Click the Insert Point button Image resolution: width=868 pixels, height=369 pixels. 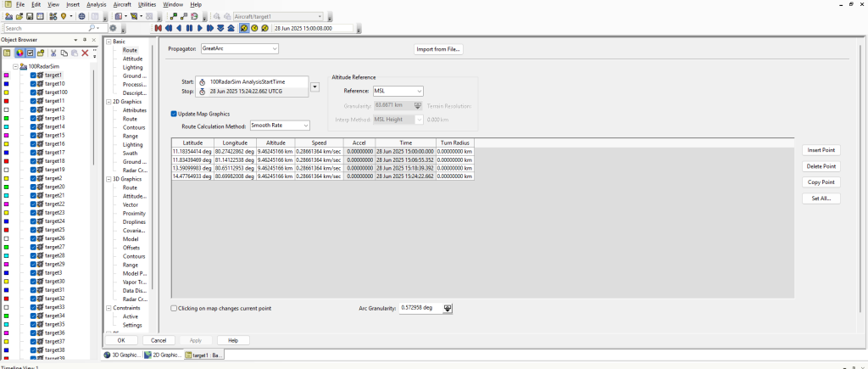click(822, 150)
